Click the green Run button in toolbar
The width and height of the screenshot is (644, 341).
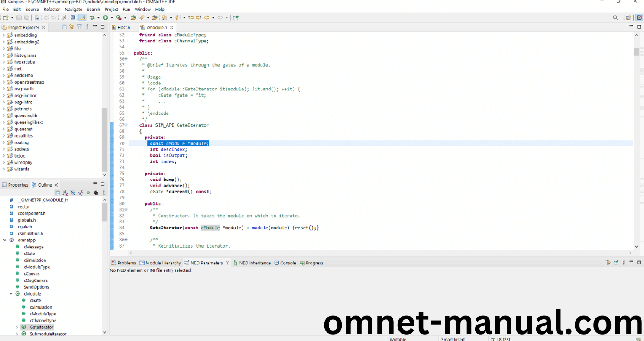tap(105, 18)
